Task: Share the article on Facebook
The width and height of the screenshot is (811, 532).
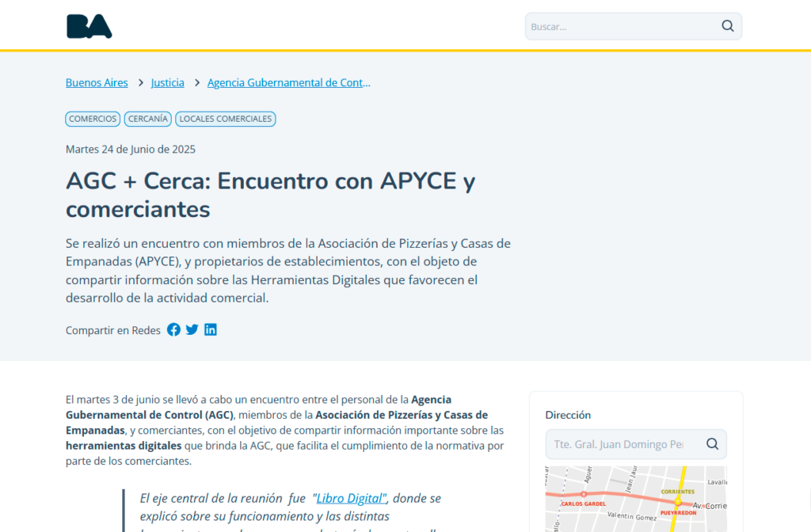Action: 173,330
